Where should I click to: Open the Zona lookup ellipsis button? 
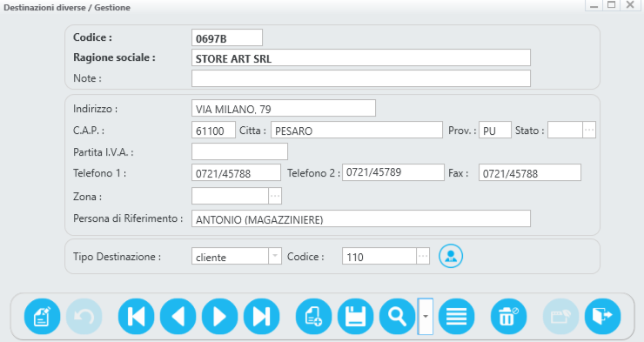tap(275, 196)
